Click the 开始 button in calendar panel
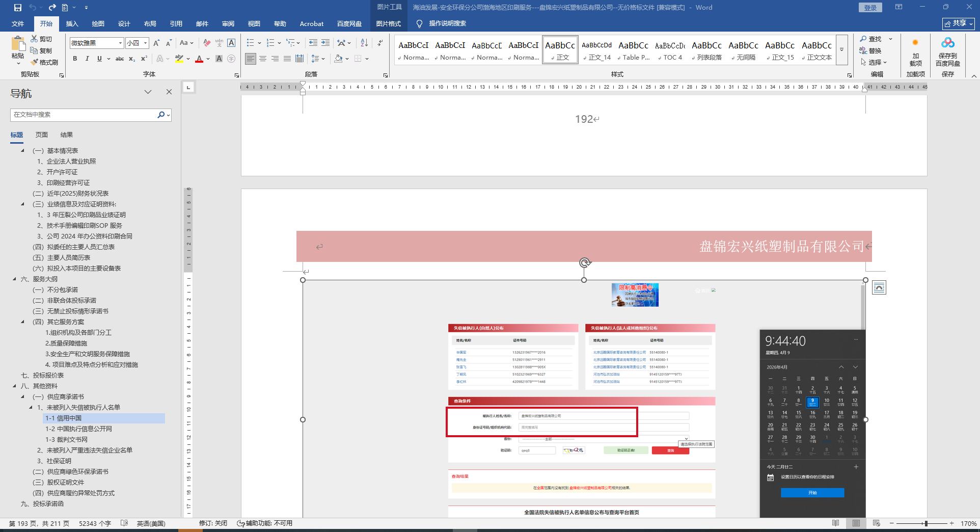The width and height of the screenshot is (980, 532). pyautogui.click(x=812, y=493)
